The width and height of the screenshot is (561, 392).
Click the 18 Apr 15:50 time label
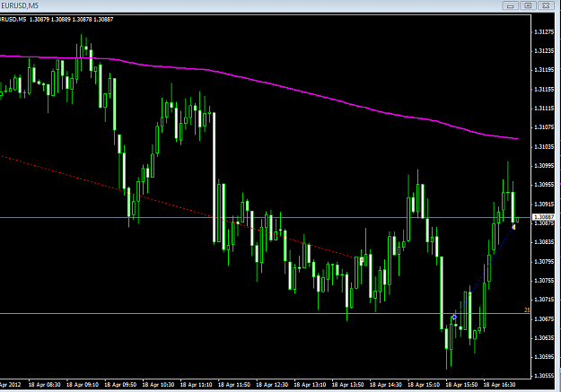(461, 385)
